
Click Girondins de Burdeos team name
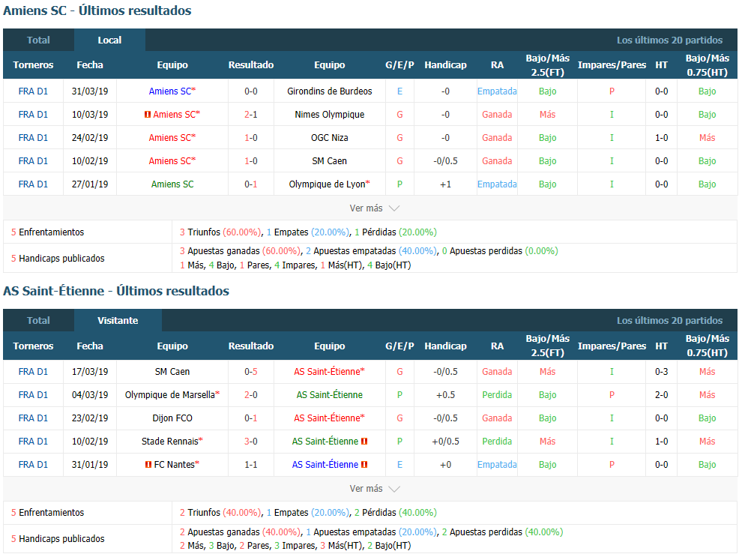pos(329,91)
